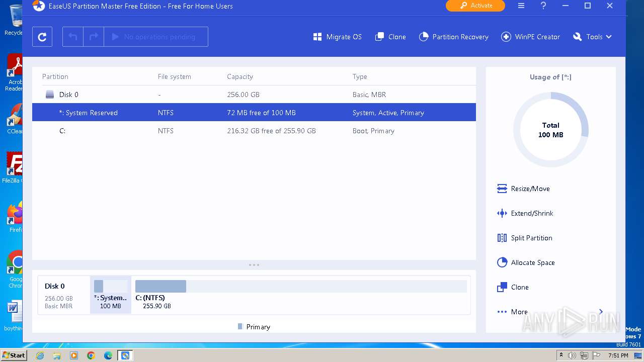This screenshot has height=362, width=644.
Task: Click Clone in the side panel
Action: tap(513, 287)
